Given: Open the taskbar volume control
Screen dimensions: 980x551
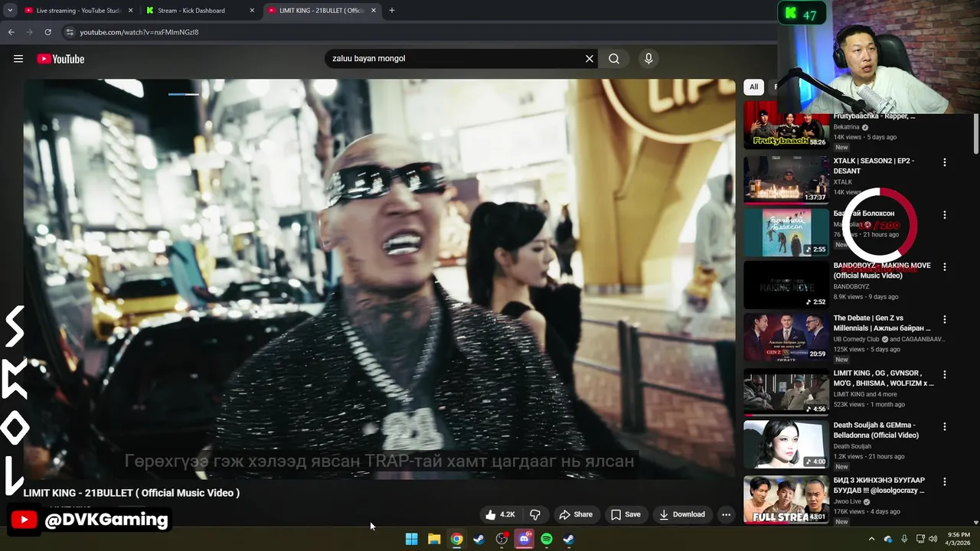Looking at the screenshot, I should [x=933, y=539].
